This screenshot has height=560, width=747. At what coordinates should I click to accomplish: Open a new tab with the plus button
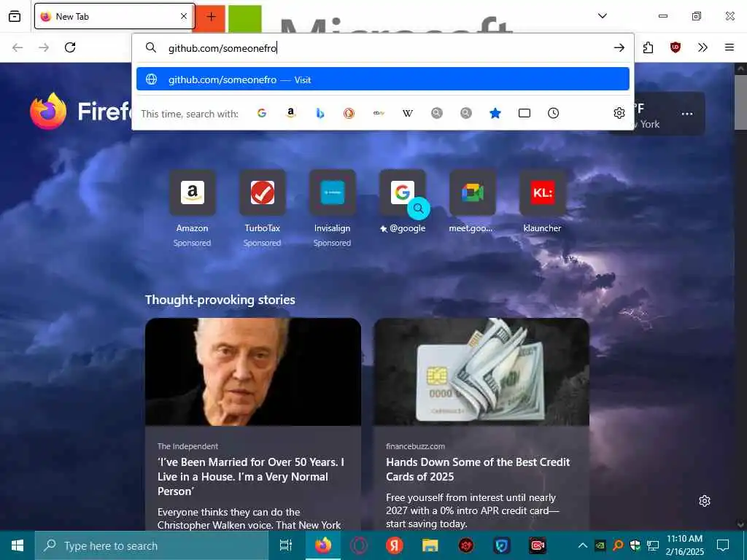pos(211,17)
